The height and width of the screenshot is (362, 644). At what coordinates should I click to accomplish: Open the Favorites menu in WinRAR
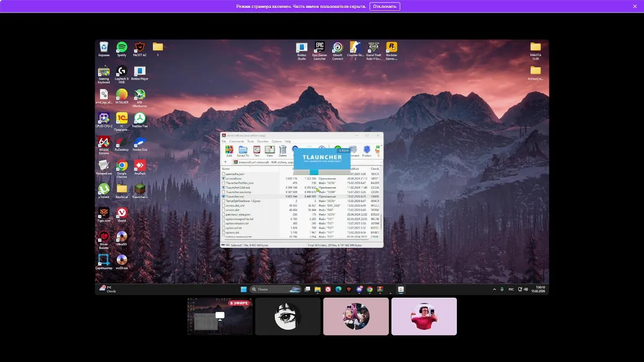tap(263, 141)
